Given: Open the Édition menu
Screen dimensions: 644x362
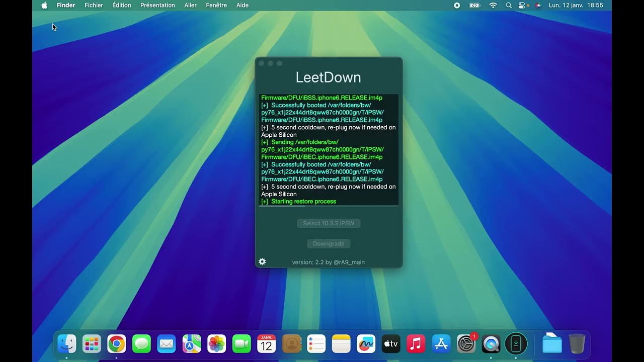Looking at the screenshot, I should (122, 5).
